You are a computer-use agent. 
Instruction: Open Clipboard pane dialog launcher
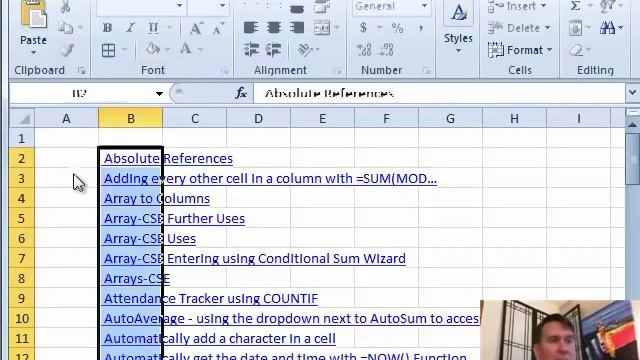coord(82,71)
